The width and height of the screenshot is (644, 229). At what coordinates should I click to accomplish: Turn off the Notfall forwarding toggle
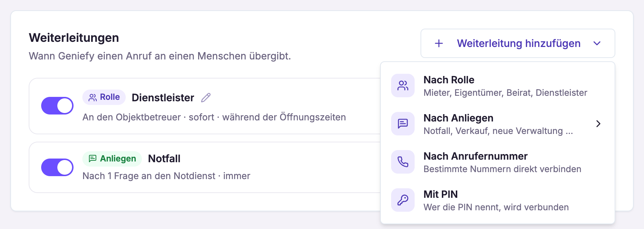57,167
